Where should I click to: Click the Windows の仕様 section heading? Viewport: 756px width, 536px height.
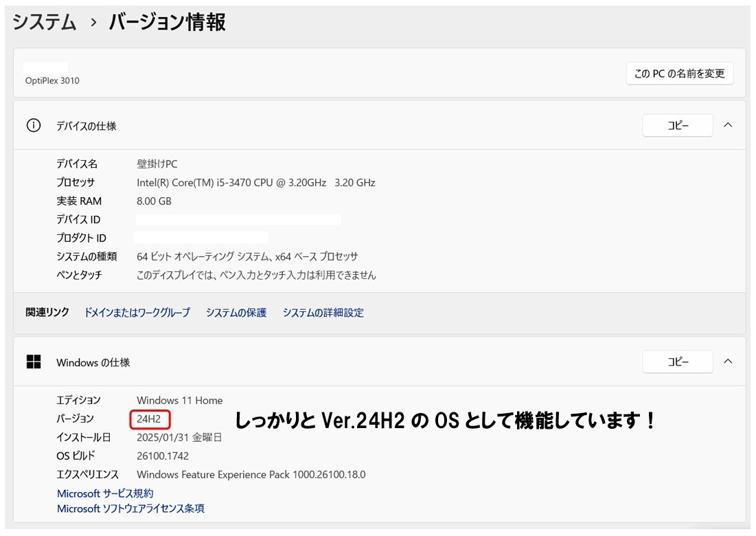pyautogui.click(x=93, y=362)
